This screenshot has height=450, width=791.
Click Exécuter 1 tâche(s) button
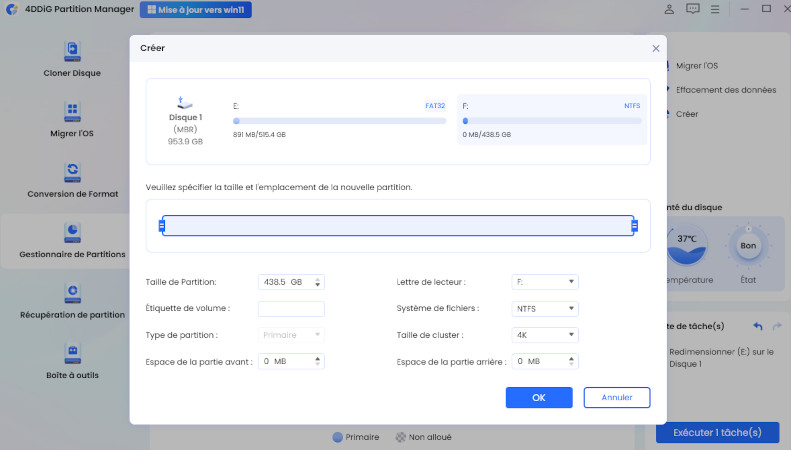(717, 432)
